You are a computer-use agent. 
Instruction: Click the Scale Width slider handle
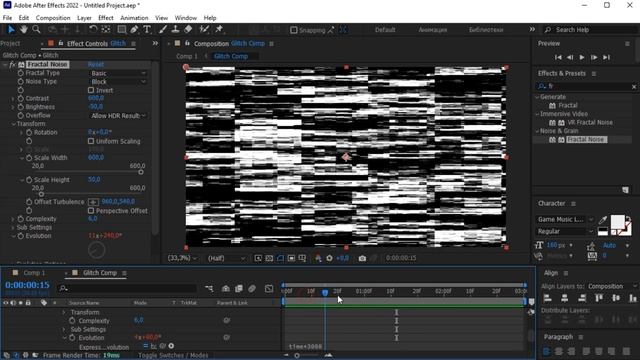pyautogui.click(x=141, y=172)
